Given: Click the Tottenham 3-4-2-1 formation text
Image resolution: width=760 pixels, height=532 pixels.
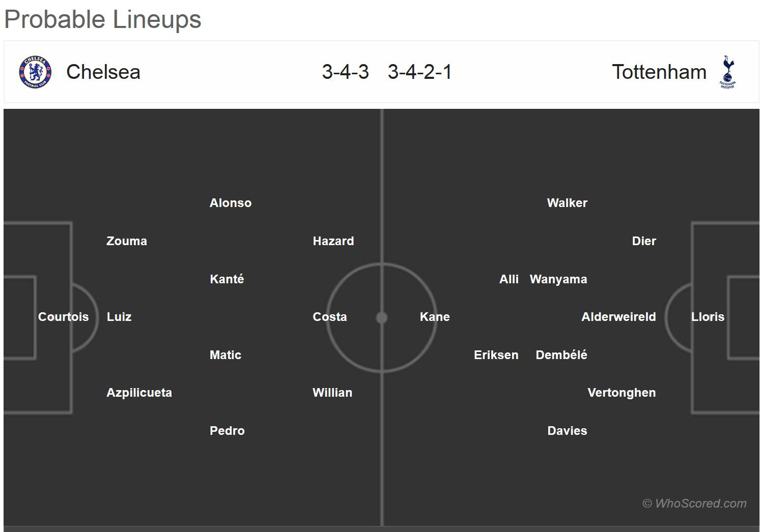Looking at the screenshot, I should pyautogui.click(x=420, y=72).
